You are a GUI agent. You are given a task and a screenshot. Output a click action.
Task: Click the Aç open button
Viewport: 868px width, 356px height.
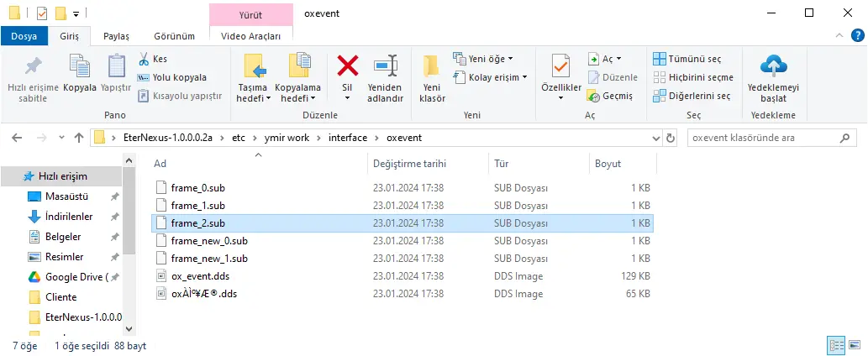604,59
